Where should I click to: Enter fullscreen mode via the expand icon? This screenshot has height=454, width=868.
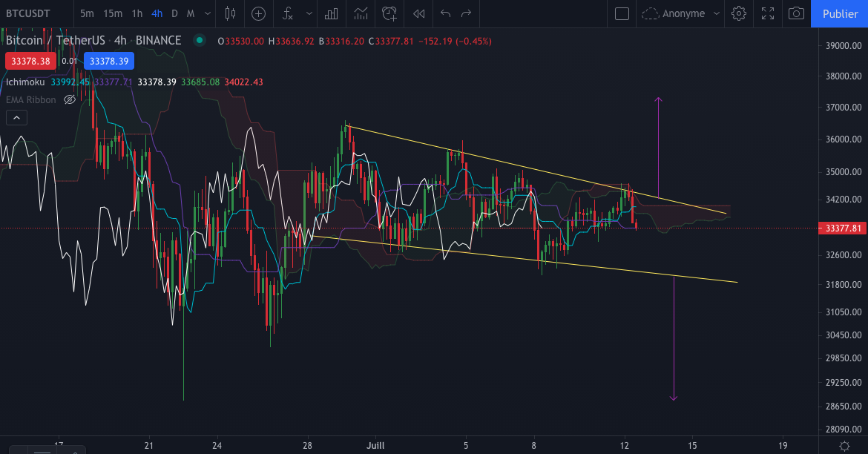(x=768, y=13)
